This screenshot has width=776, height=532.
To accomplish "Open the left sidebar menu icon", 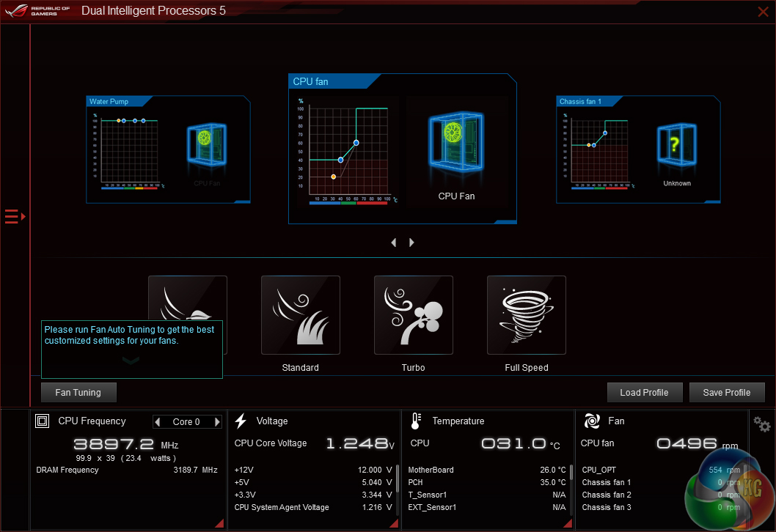I will click(15, 217).
